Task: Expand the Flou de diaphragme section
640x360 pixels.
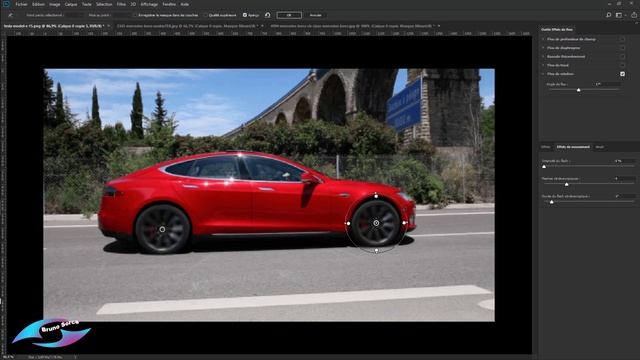Action: (543, 48)
